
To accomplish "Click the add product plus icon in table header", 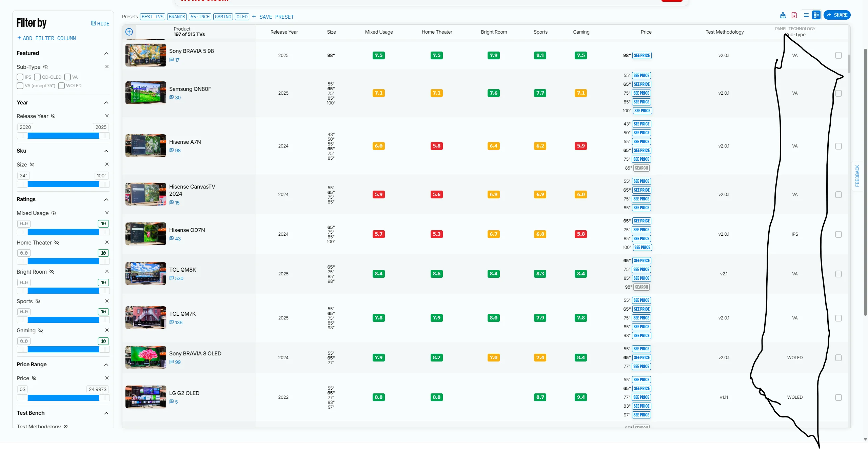I will [x=129, y=32].
